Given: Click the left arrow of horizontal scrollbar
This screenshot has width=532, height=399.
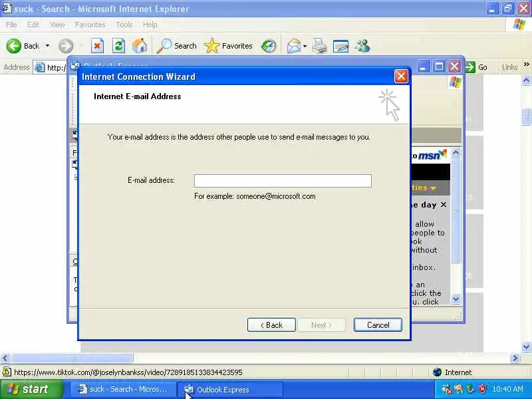Looking at the screenshot, I should click(x=5, y=358).
